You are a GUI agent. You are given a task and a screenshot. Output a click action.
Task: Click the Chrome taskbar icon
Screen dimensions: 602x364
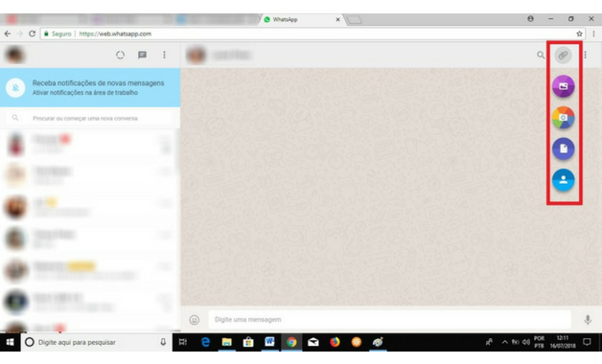point(291,342)
